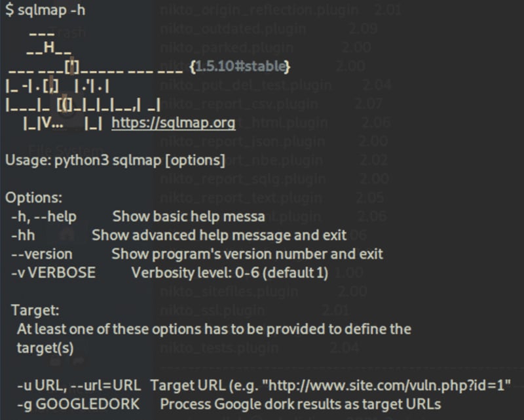This screenshot has width=524, height=420.
Task: Click the Usage: python3 sqlmap line
Action: (115, 161)
